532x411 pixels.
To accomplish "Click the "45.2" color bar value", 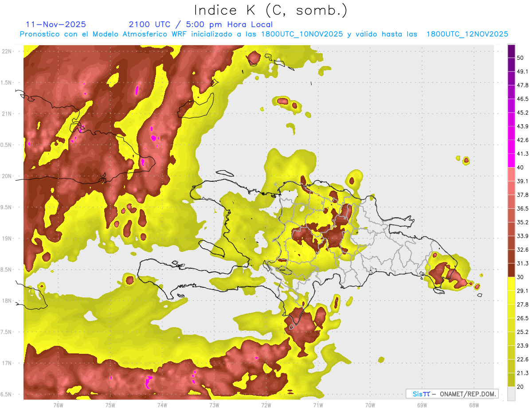I will (x=523, y=113).
